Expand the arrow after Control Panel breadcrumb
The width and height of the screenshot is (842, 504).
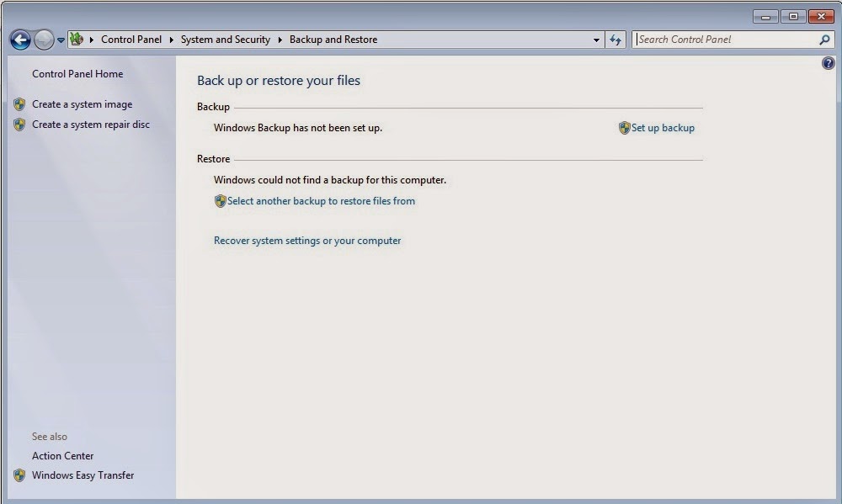point(171,40)
